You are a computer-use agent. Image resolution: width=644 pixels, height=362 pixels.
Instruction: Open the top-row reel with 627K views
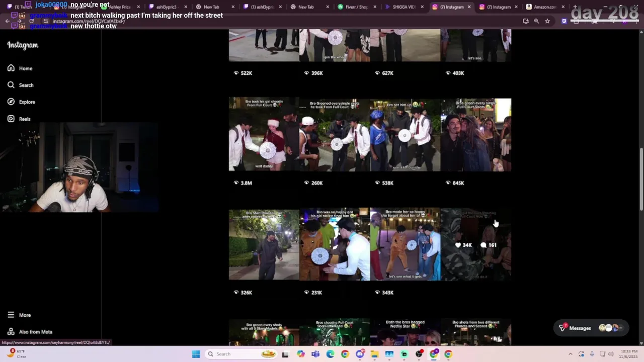click(405, 45)
